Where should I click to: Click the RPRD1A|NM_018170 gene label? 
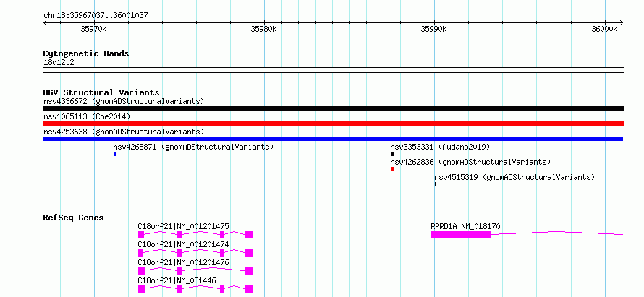(x=466, y=226)
